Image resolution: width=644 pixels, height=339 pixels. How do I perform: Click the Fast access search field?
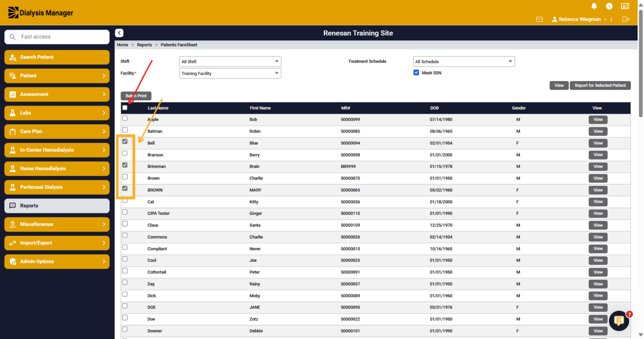coord(57,37)
